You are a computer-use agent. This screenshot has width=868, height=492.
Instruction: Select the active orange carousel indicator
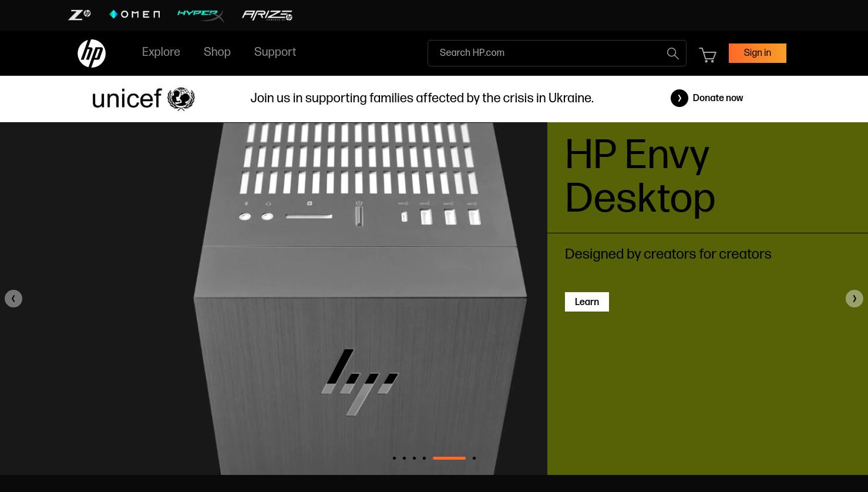point(449,458)
